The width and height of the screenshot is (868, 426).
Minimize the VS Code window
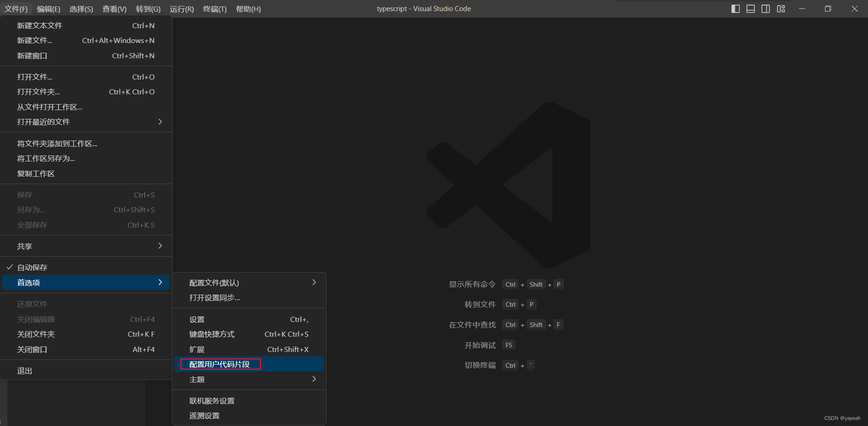[802, 9]
